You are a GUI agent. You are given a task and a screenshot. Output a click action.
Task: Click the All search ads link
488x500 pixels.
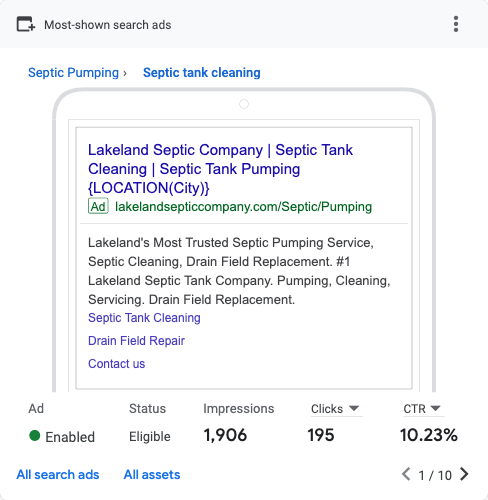click(x=58, y=474)
